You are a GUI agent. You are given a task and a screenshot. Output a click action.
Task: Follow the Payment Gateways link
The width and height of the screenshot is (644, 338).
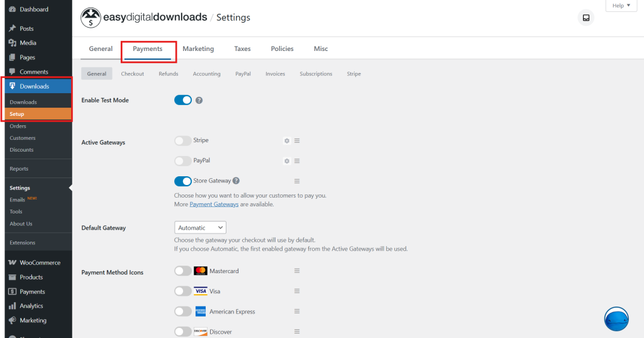coord(214,205)
